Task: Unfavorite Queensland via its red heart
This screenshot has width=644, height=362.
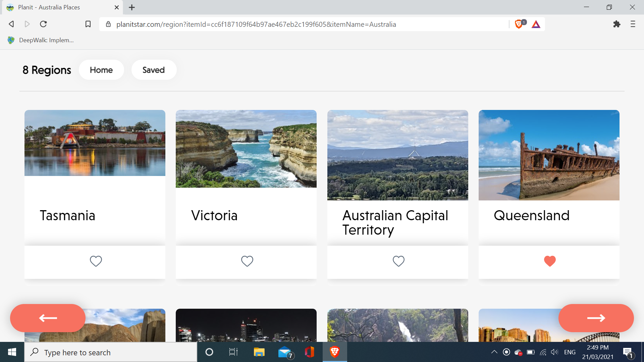Action: tap(549, 261)
